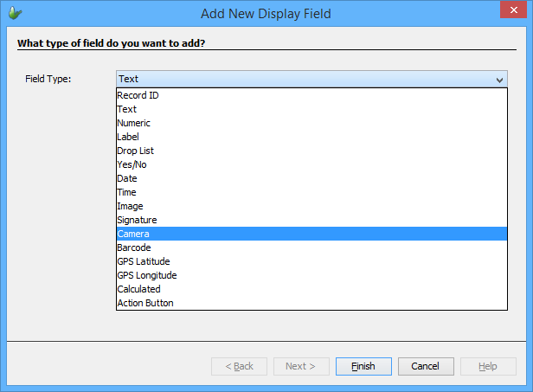The image size is (533, 392).
Task: Click the Cancel button
Action: (x=426, y=366)
